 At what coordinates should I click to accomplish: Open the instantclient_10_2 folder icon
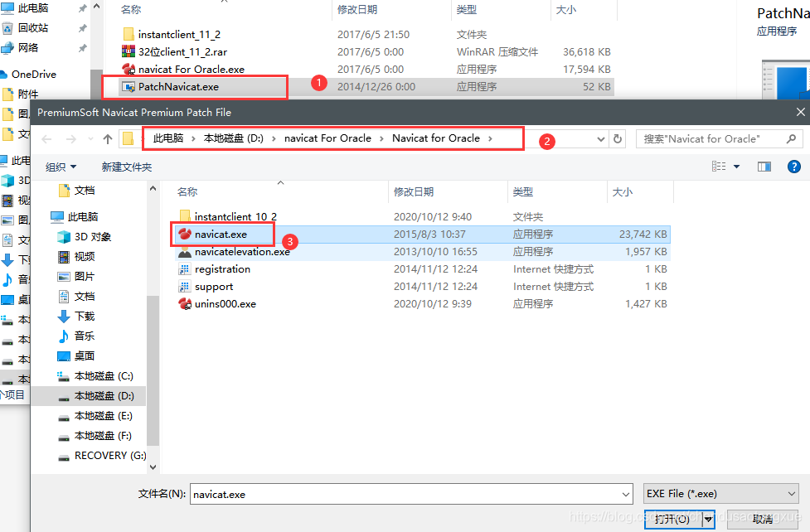(x=185, y=216)
